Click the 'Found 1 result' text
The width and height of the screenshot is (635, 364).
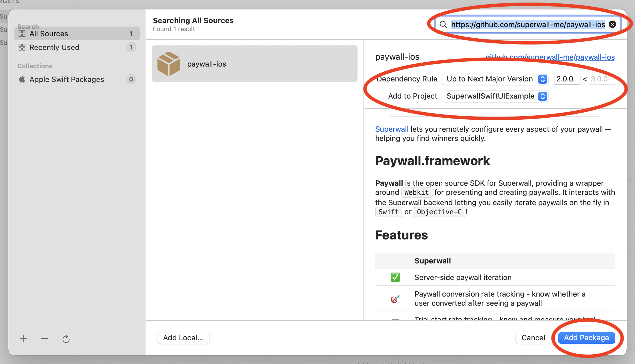click(174, 29)
